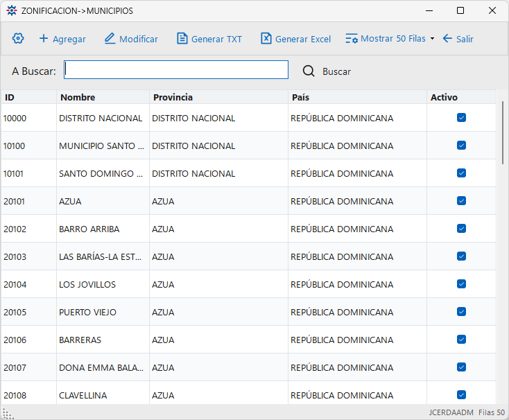Click the Salir button label

click(x=465, y=40)
